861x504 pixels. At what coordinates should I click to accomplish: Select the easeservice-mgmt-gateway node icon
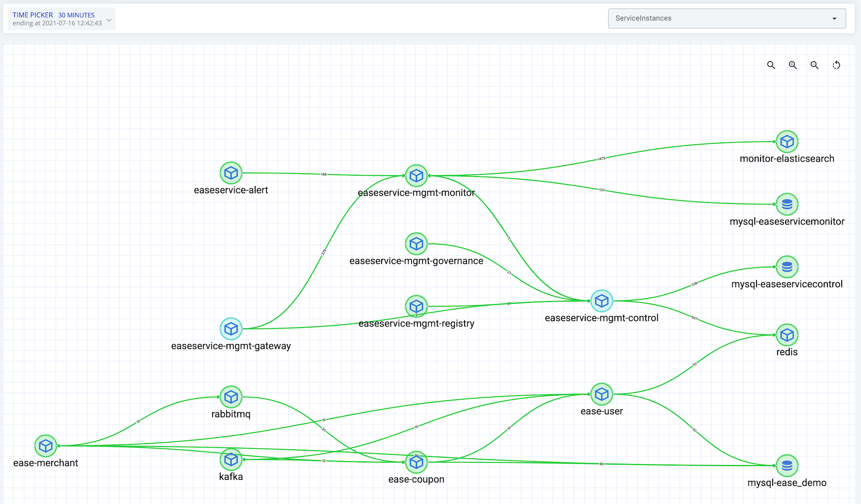point(231,329)
